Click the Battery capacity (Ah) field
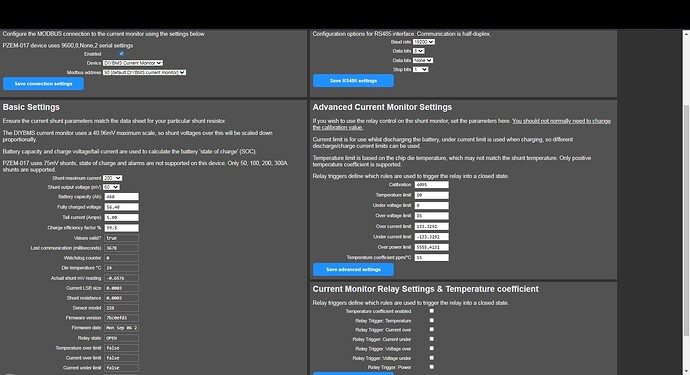The image size is (690, 375). tap(121, 197)
